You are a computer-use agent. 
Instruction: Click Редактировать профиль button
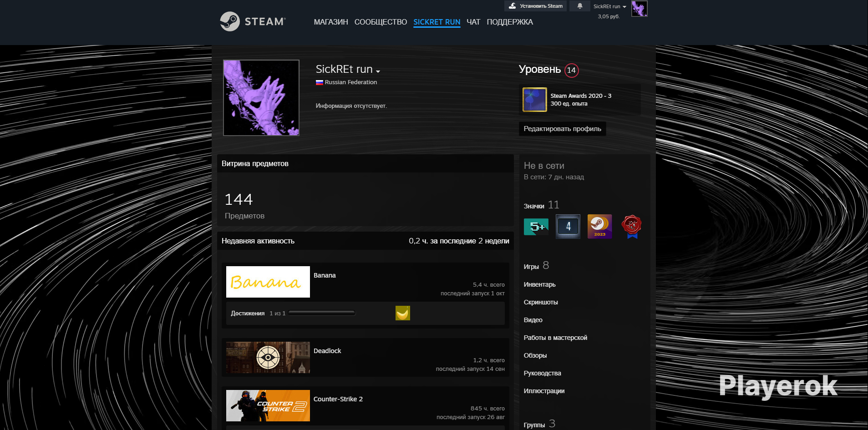point(563,129)
